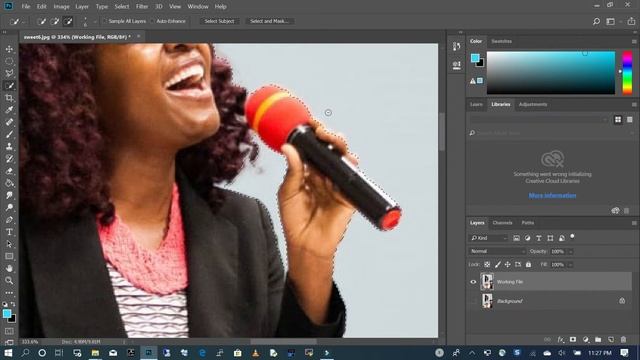Image resolution: width=640 pixels, height=360 pixels.
Task: Select the Quick Selection tool in toolbox
Action: tap(9, 86)
